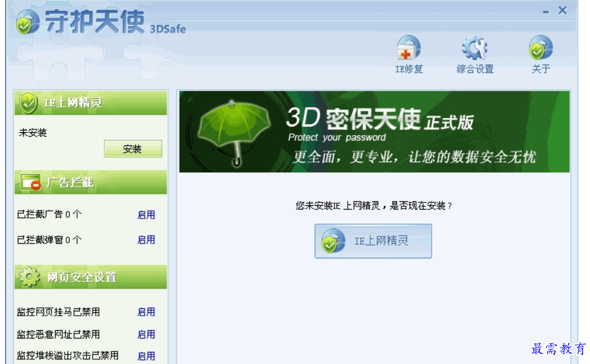Click the 3D密保天使 banner image
This screenshot has width=590, height=364.
click(x=375, y=132)
